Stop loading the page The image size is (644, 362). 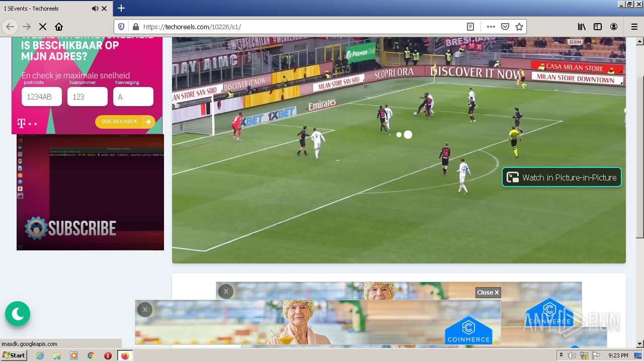[x=43, y=27]
